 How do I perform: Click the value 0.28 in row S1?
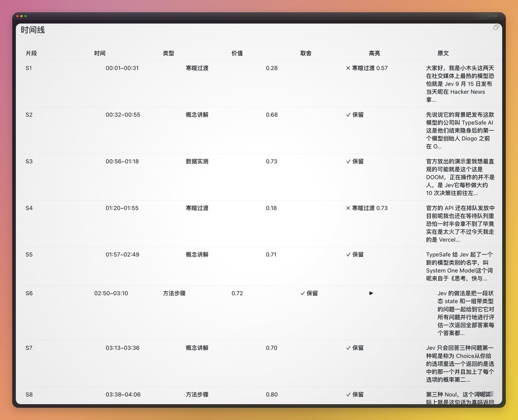pyautogui.click(x=272, y=68)
